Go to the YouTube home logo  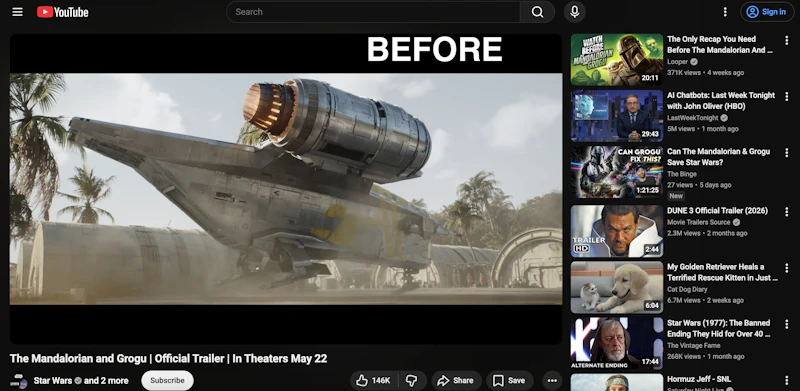[63, 12]
